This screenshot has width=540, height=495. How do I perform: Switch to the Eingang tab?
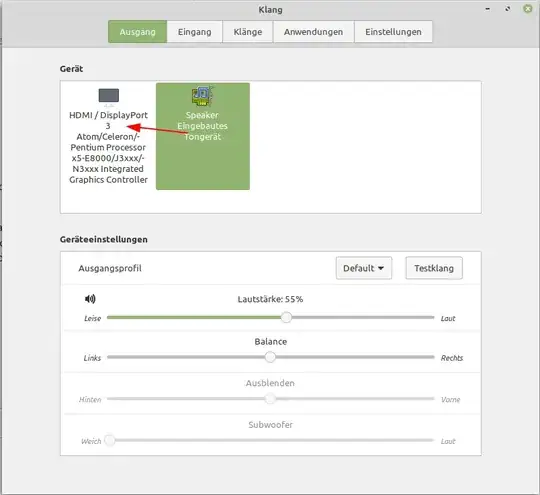point(195,32)
